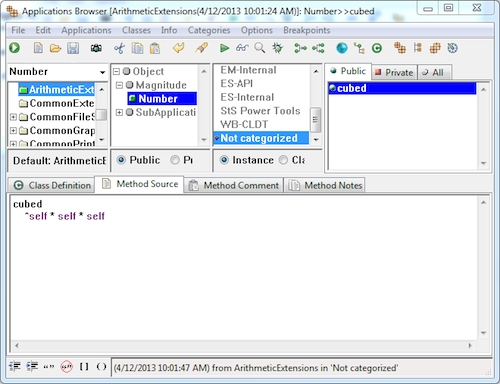500x384 pixels.
Task: Click the copy pages toolbar icon
Action: tap(137, 48)
